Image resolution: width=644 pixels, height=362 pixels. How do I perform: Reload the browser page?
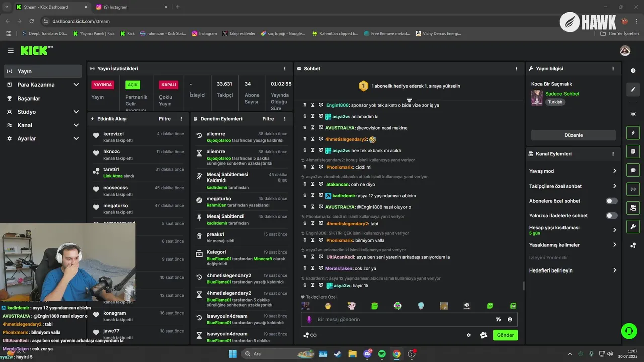coord(32,21)
